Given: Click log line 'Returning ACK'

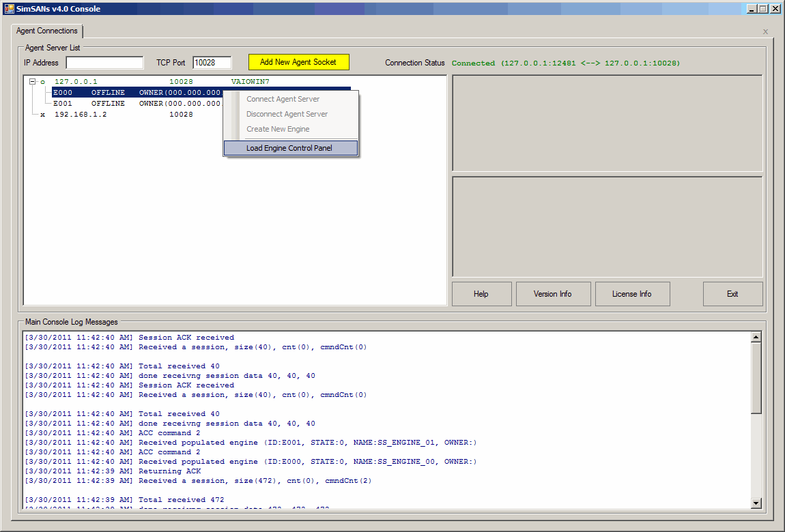Looking at the screenshot, I should [x=113, y=471].
